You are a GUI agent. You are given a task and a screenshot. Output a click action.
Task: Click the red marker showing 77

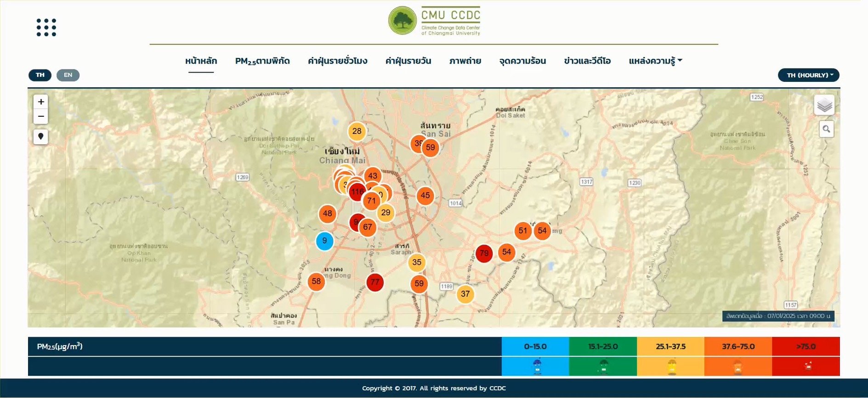(375, 282)
